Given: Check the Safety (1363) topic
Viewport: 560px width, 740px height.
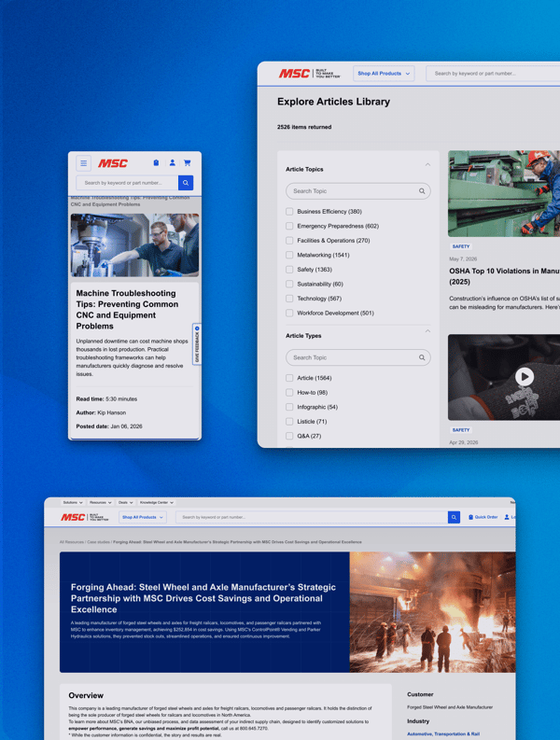Looking at the screenshot, I should (289, 270).
